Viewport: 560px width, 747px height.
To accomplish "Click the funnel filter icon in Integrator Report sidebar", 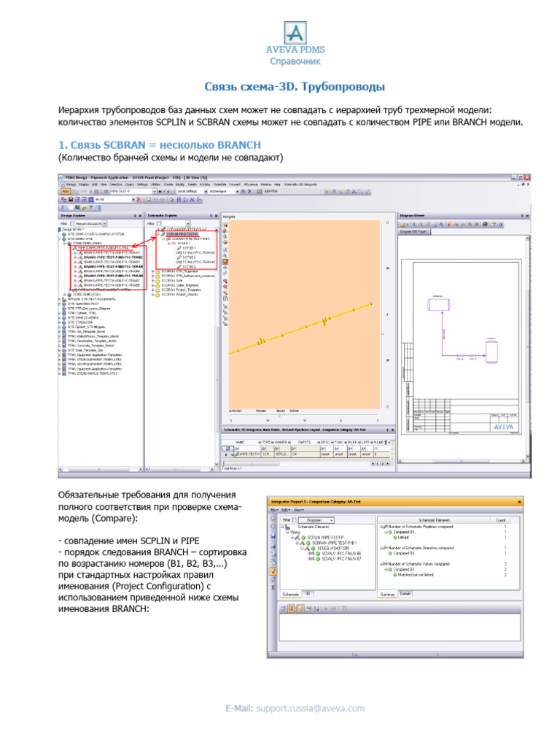I will coord(273,571).
